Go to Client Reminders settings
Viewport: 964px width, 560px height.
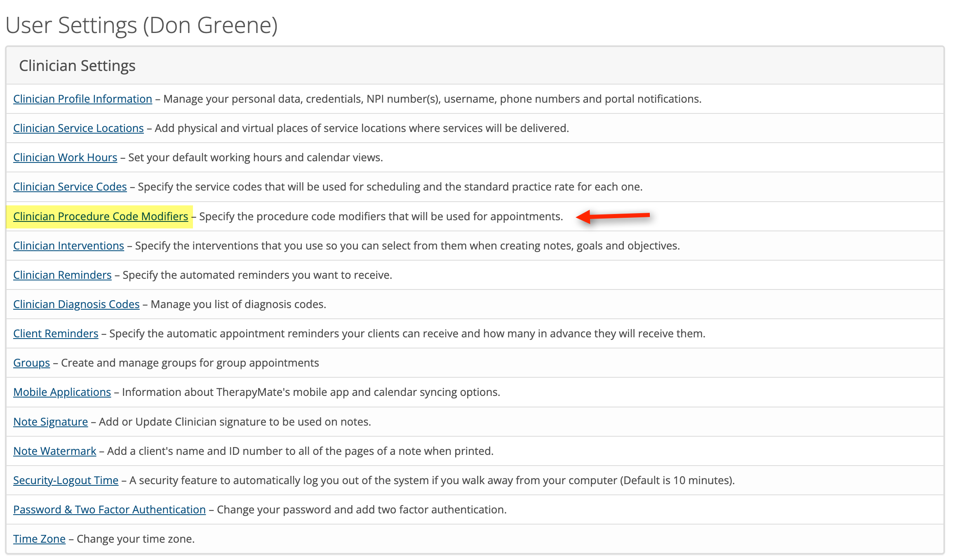coord(56,334)
